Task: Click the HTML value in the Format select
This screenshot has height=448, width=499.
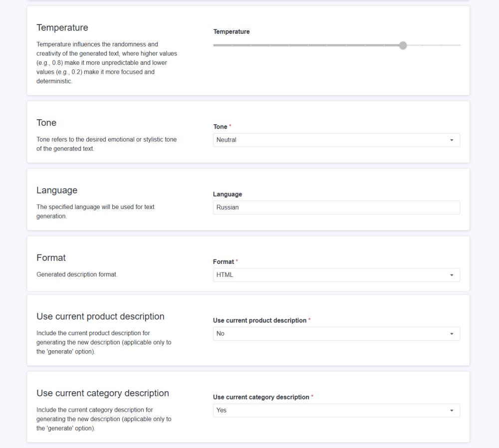Action: [225, 275]
